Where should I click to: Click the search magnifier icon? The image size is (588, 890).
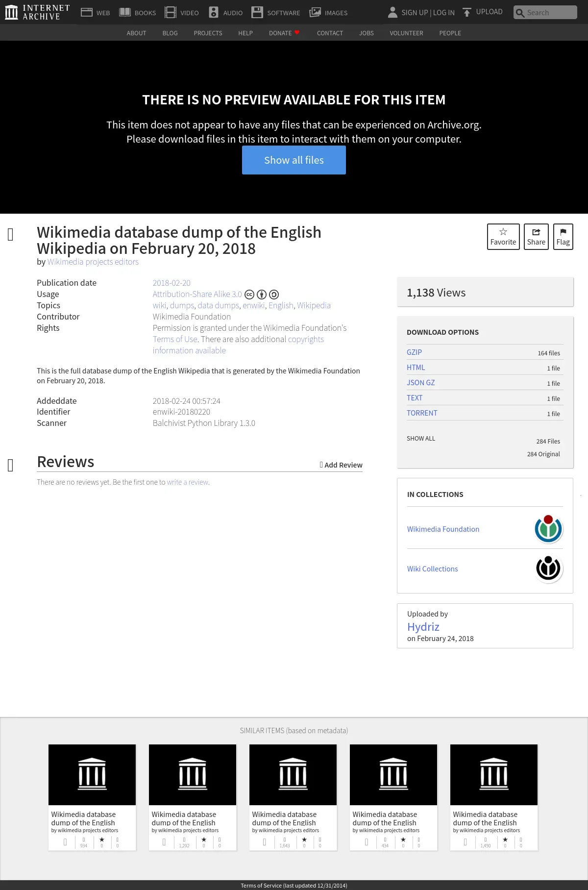[520, 13]
